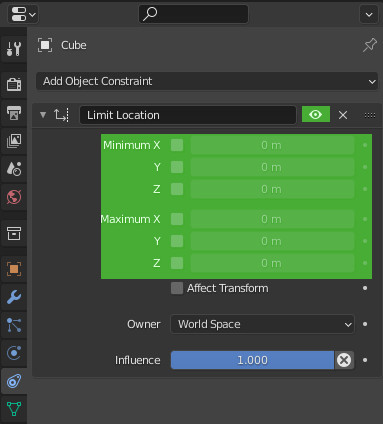This screenshot has width=383, height=424.
Task: Click the Minimum Y value field
Action: [x=272, y=167]
